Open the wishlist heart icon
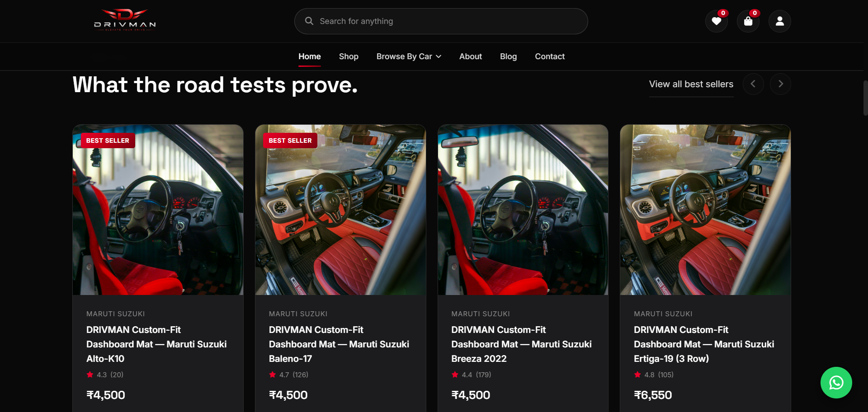Viewport: 868px width, 412px height. (717, 21)
